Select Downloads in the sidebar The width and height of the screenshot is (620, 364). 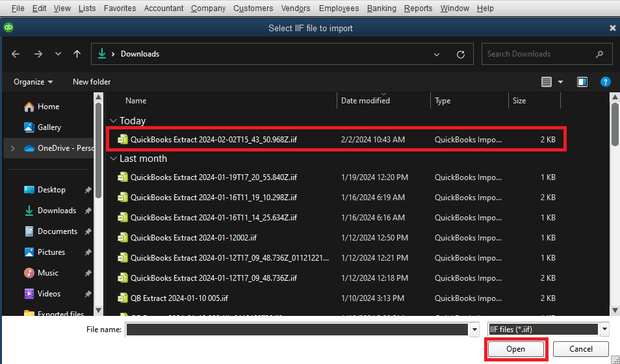point(51,211)
